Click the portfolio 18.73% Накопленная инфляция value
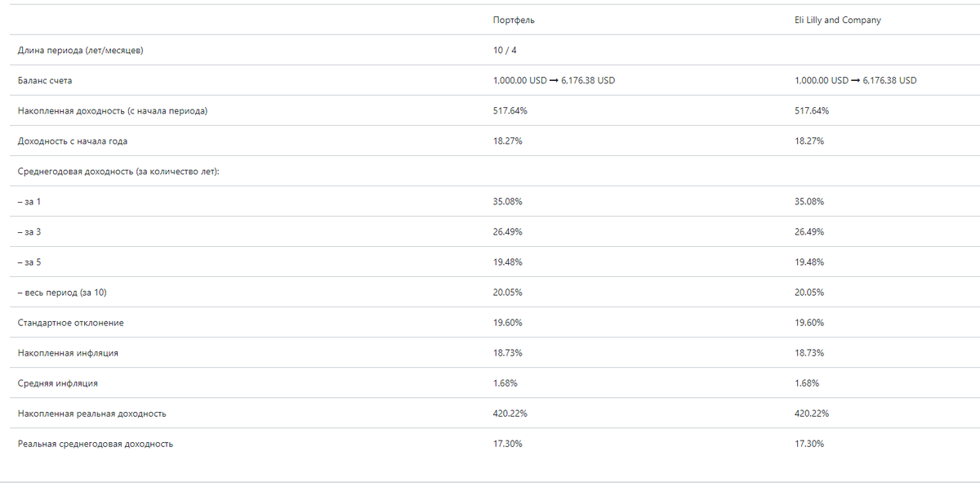The image size is (980, 483). coord(508,353)
